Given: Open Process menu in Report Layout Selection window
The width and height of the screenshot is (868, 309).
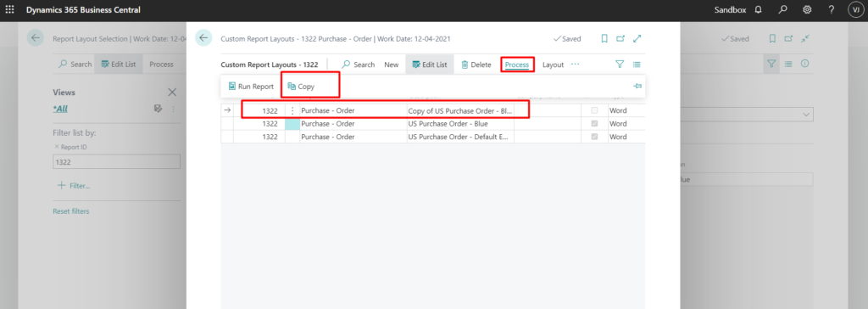Looking at the screenshot, I should [x=162, y=65].
